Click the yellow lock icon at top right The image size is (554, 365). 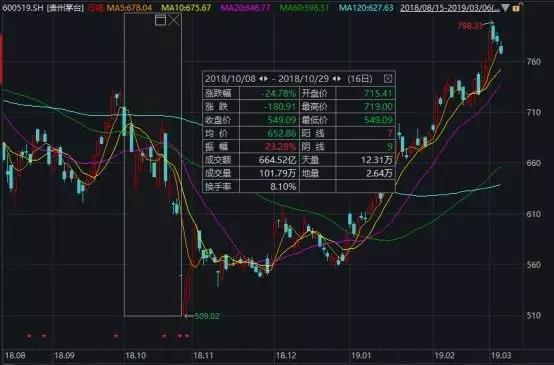pos(516,7)
